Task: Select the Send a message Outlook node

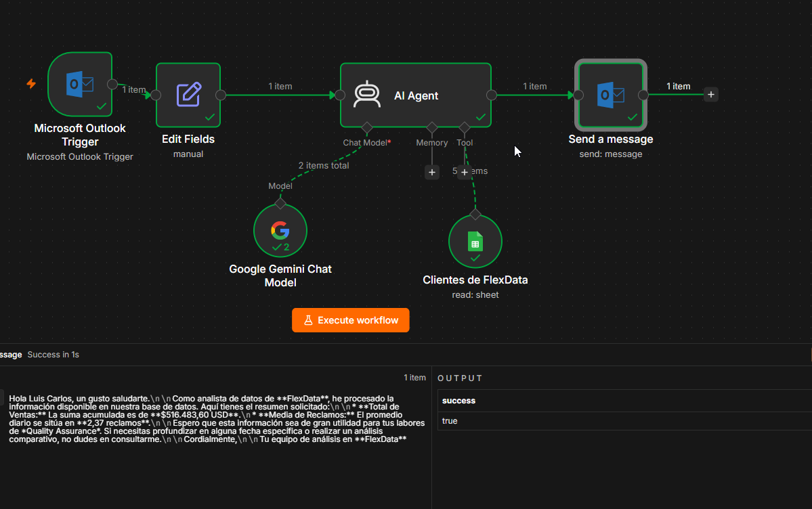Action: click(x=611, y=95)
